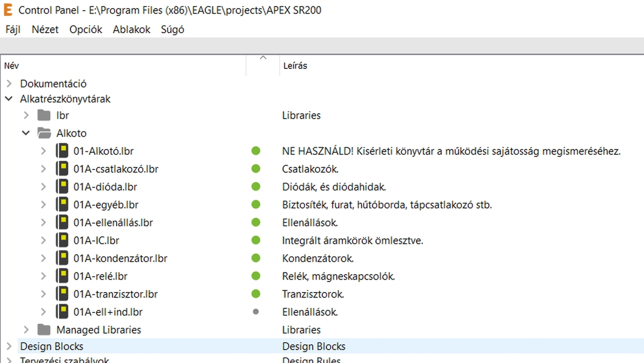644x363 pixels.
Task: Click the Managed Libraries folder icon
Action: coord(44,330)
